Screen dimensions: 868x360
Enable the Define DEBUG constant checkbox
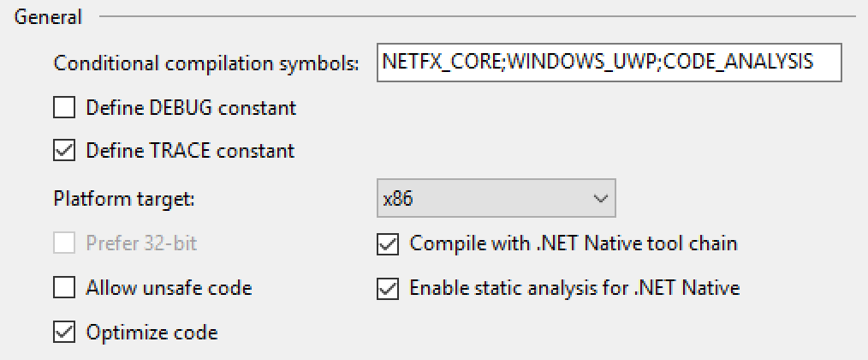tap(64, 108)
